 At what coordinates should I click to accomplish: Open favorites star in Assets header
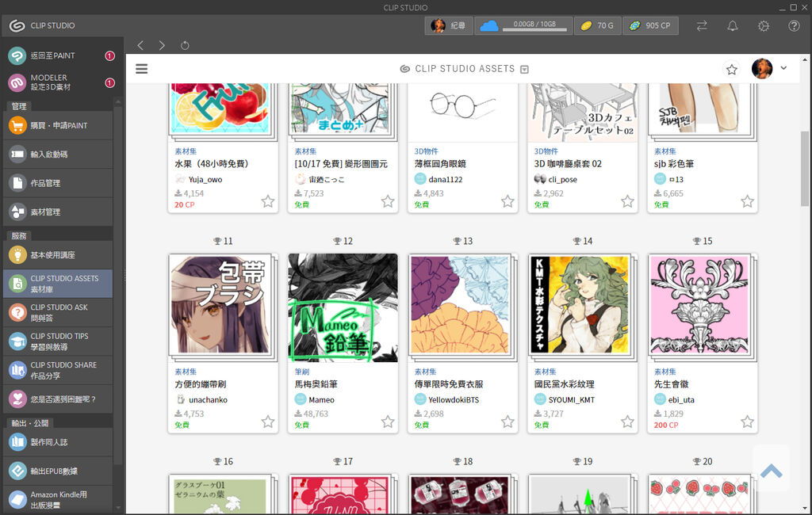coord(731,70)
